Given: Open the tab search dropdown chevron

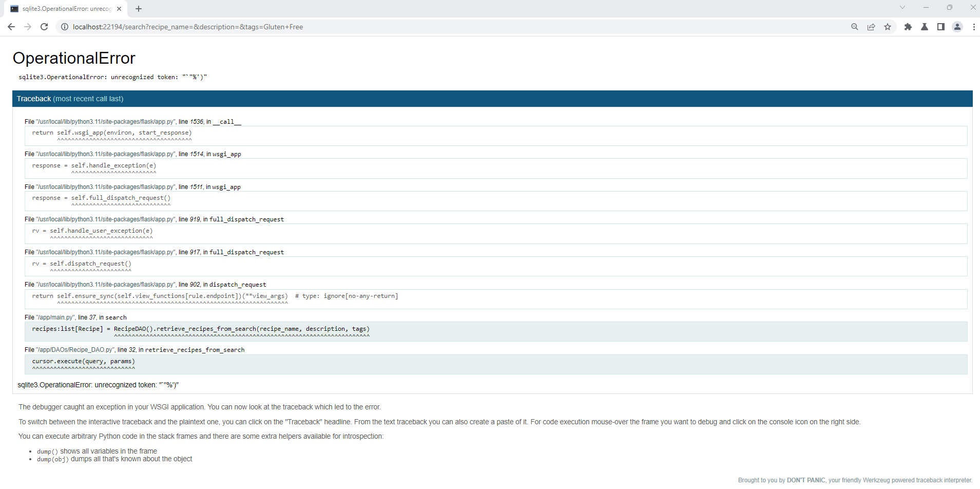Looking at the screenshot, I should [902, 7].
